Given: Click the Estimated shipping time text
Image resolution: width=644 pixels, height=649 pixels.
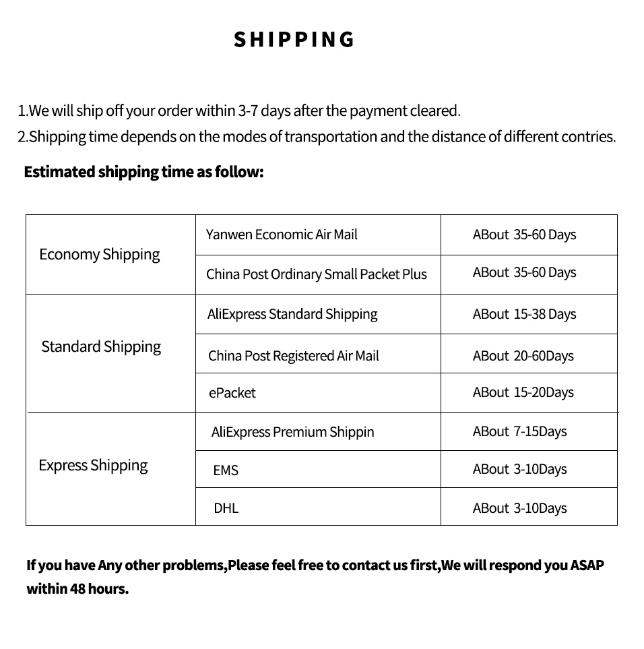Looking at the screenshot, I should coord(144,172).
